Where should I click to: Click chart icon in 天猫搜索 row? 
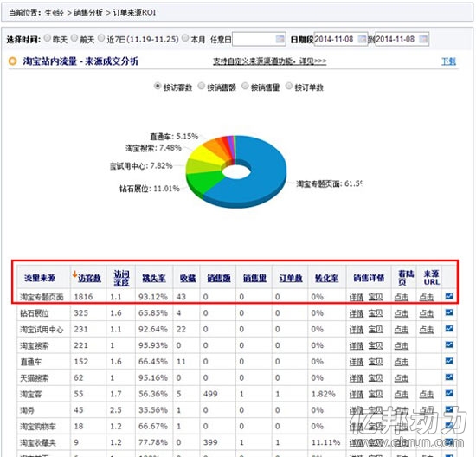449,377
